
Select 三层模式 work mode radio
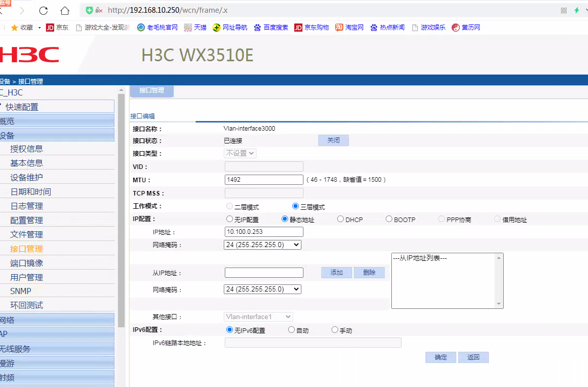point(295,206)
